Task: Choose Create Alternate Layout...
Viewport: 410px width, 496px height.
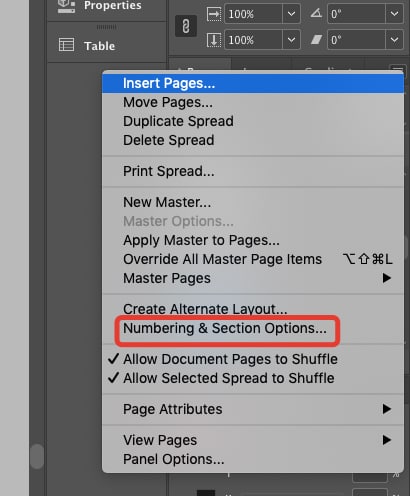Action: point(253,309)
